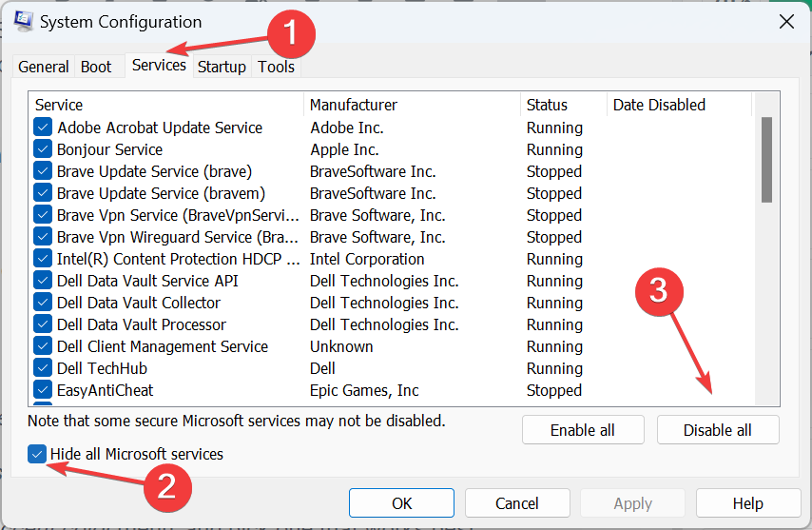Click the Intel Corporation manufacturer cell

point(367,259)
